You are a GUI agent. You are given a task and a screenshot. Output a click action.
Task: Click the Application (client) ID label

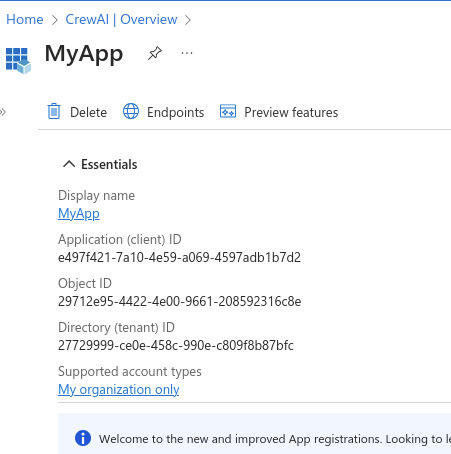pos(120,239)
